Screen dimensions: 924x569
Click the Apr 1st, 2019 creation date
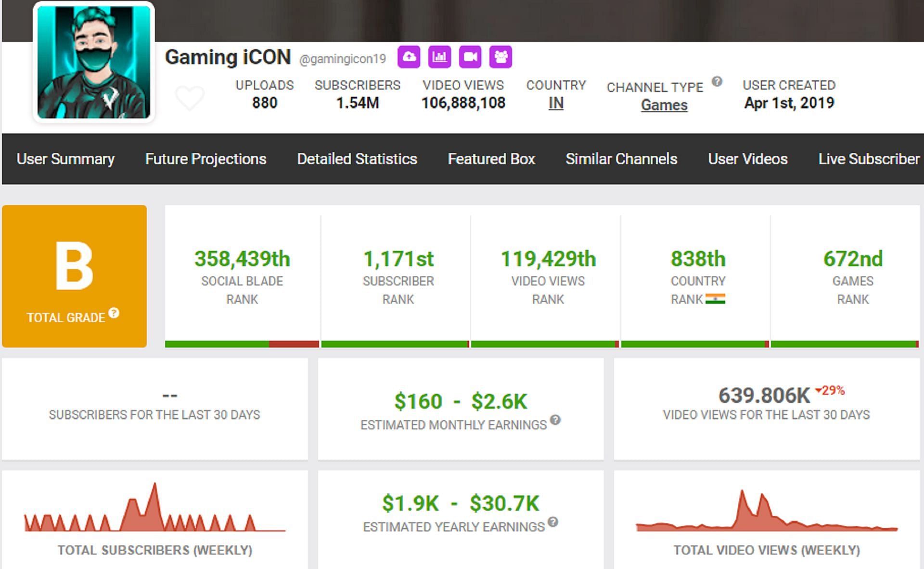[789, 103]
